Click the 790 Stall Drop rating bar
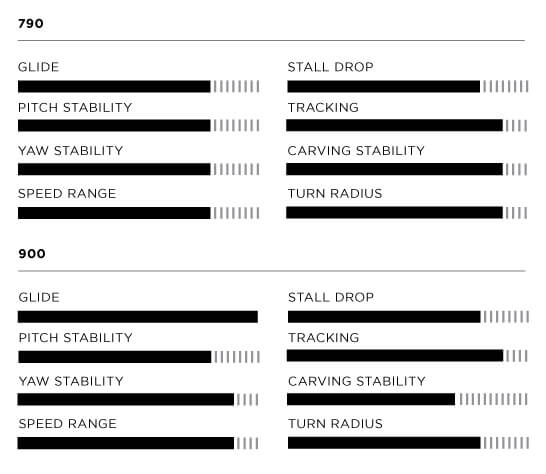The image size is (546, 474). tap(408, 86)
